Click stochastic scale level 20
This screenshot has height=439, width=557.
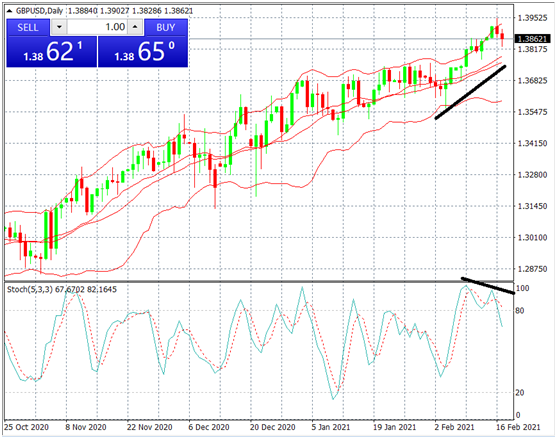(520, 393)
